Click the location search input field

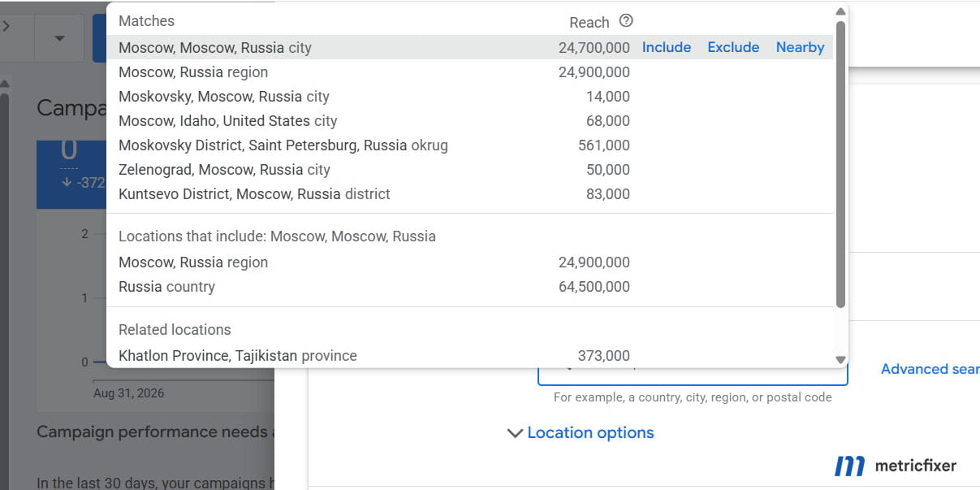tap(693, 375)
